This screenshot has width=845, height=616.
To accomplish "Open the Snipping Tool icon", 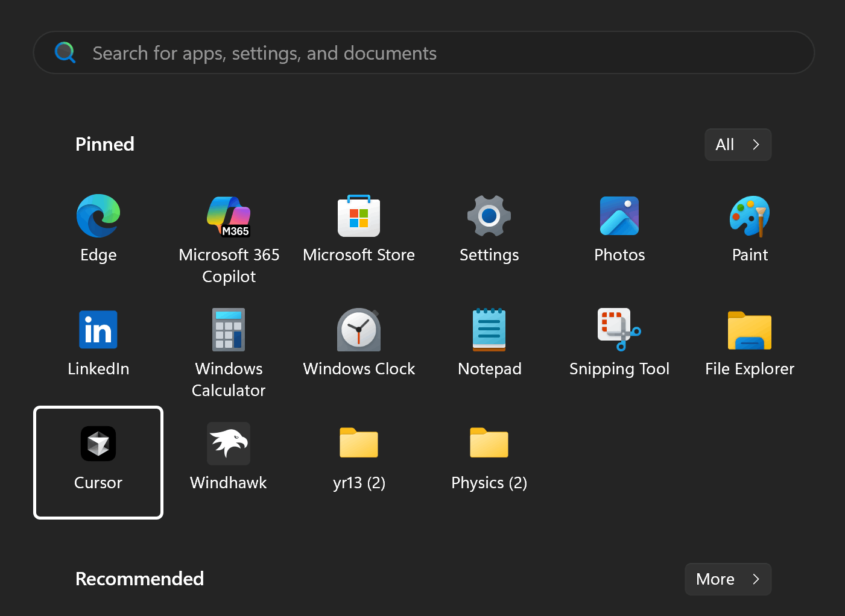I will [x=619, y=330].
